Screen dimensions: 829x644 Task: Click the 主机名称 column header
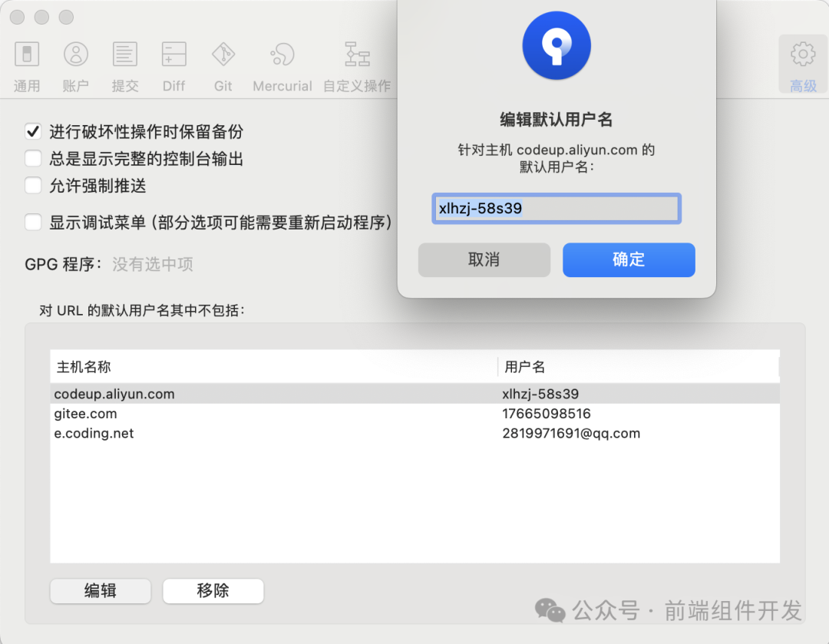pyautogui.click(x=274, y=366)
